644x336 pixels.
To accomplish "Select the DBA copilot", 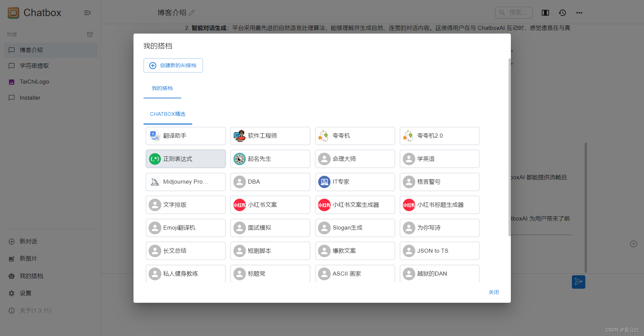I will tap(270, 182).
